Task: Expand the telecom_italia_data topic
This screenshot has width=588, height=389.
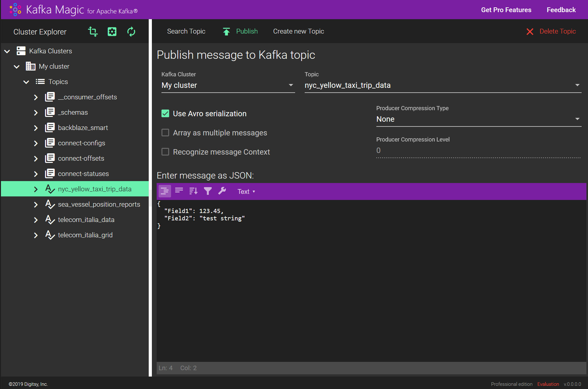Action: pos(36,220)
